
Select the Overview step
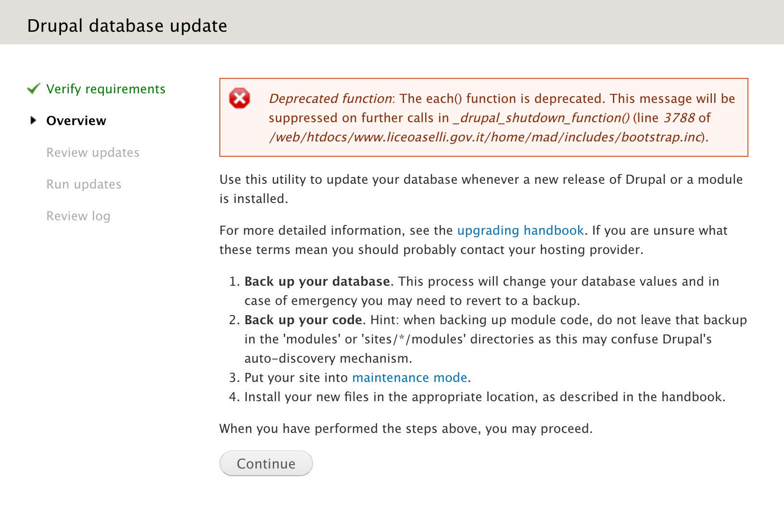click(76, 121)
